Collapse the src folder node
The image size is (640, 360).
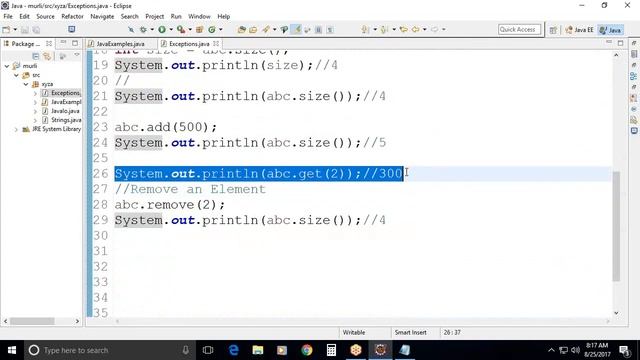(16, 75)
